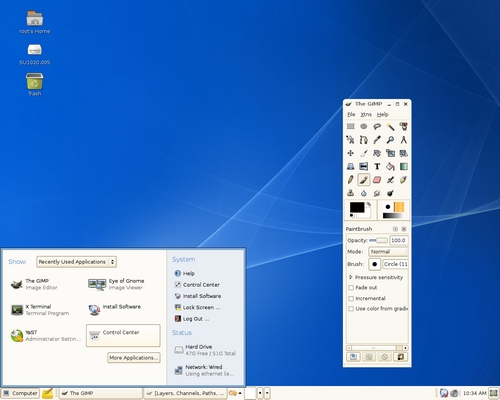500x400 pixels.
Task: Expand the Pressure sensitivity section
Action: tap(351, 277)
